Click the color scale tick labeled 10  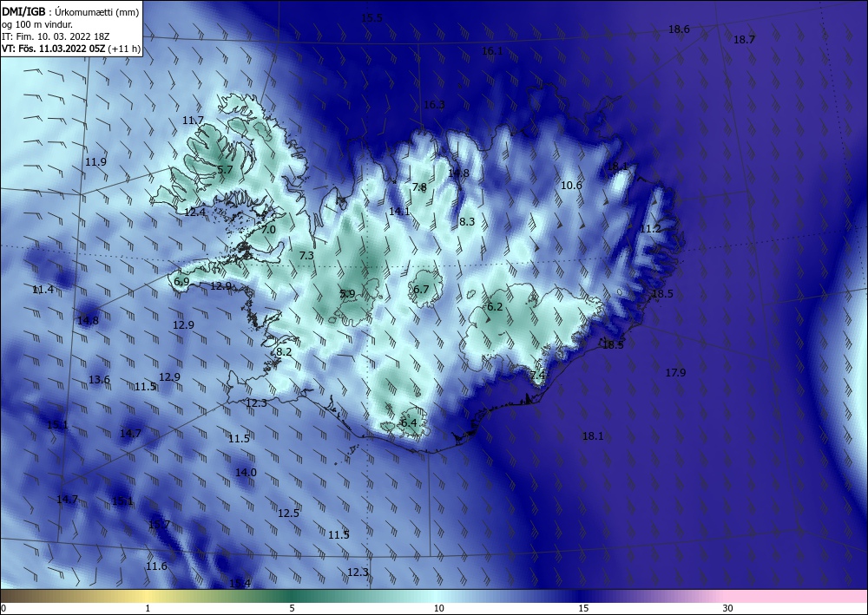(439, 608)
